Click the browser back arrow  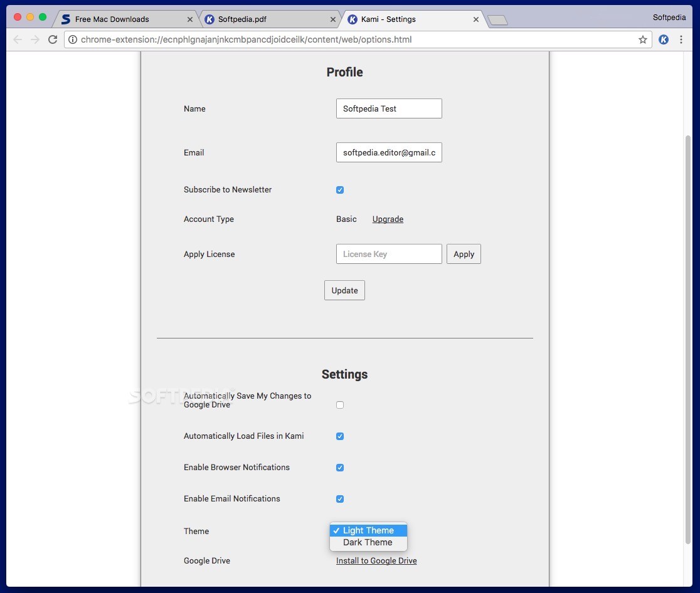click(17, 39)
